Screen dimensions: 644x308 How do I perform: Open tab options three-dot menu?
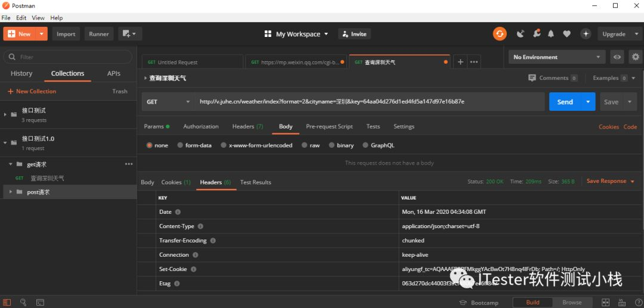coord(474,62)
